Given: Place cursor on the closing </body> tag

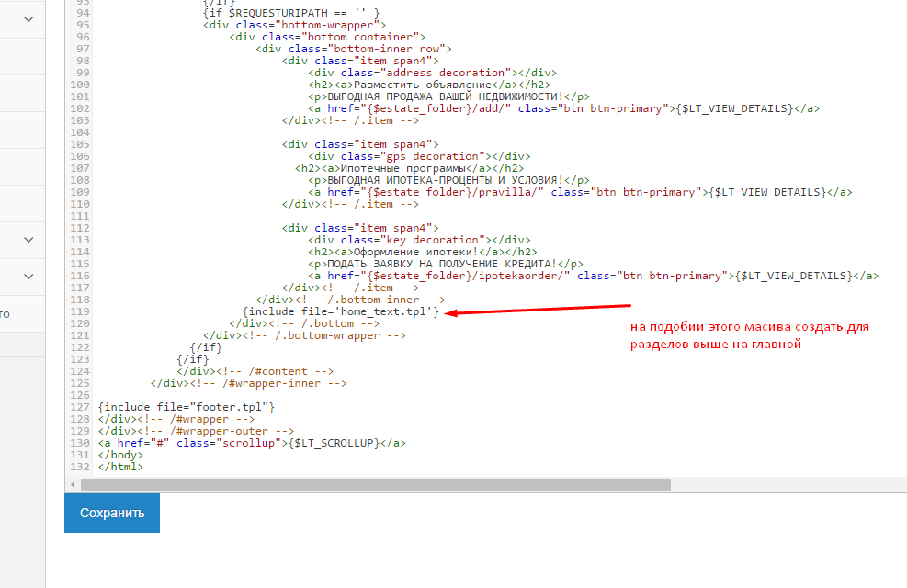Looking at the screenshot, I should tap(120, 454).
